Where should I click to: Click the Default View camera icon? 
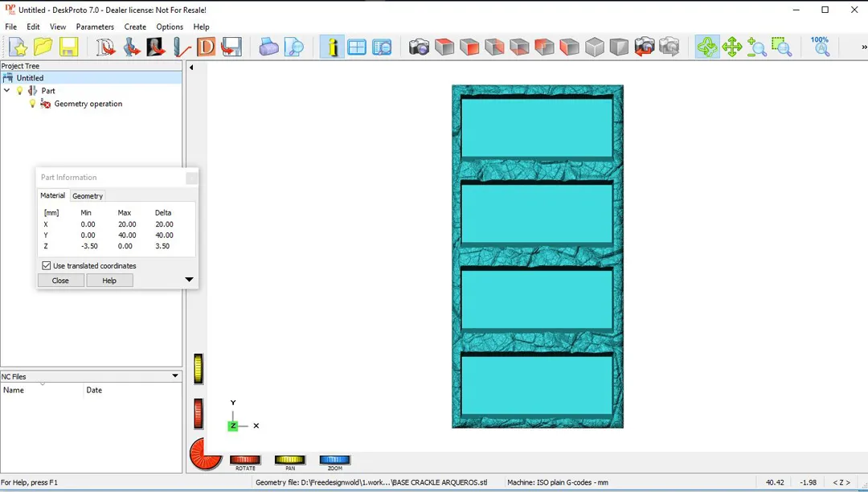(419, 47)
